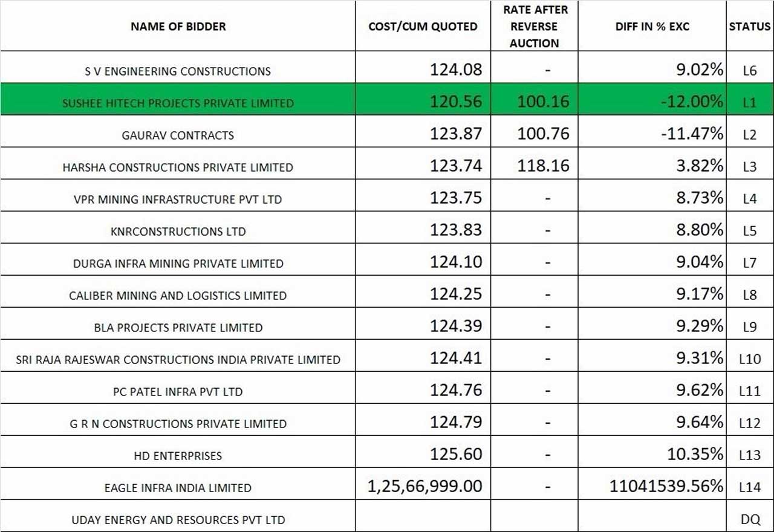The image size is (774, 532).
Task: Select the DIFF IN % EXC header
Action: 652,27
